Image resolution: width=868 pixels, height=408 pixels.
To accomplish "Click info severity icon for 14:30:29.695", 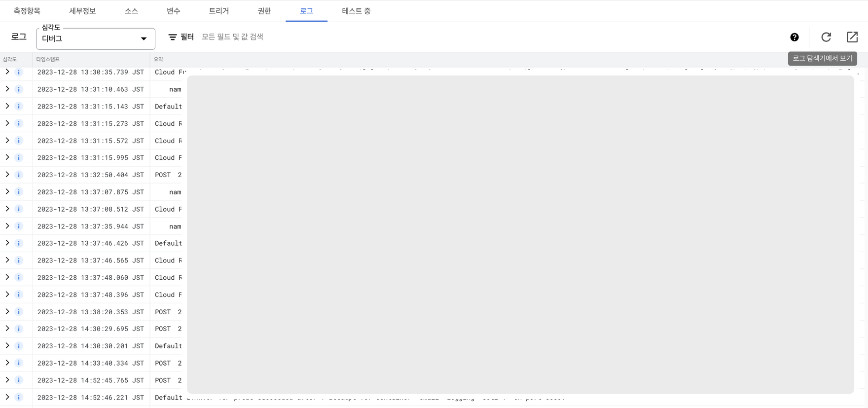I will point(19,329).
